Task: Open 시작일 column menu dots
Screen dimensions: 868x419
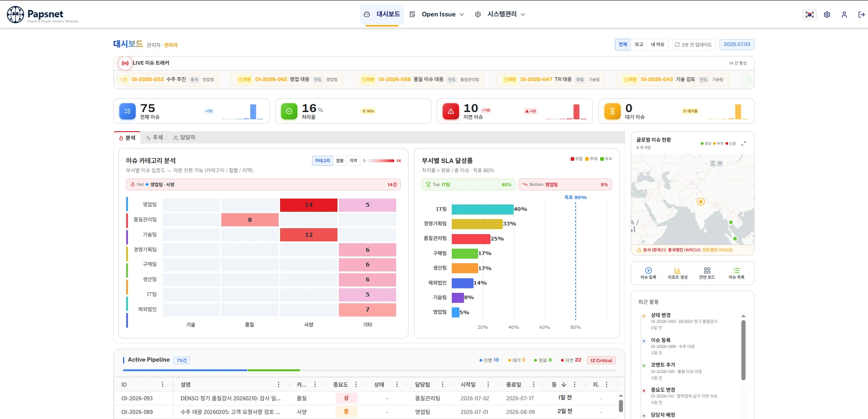Action: coord(488,385)
